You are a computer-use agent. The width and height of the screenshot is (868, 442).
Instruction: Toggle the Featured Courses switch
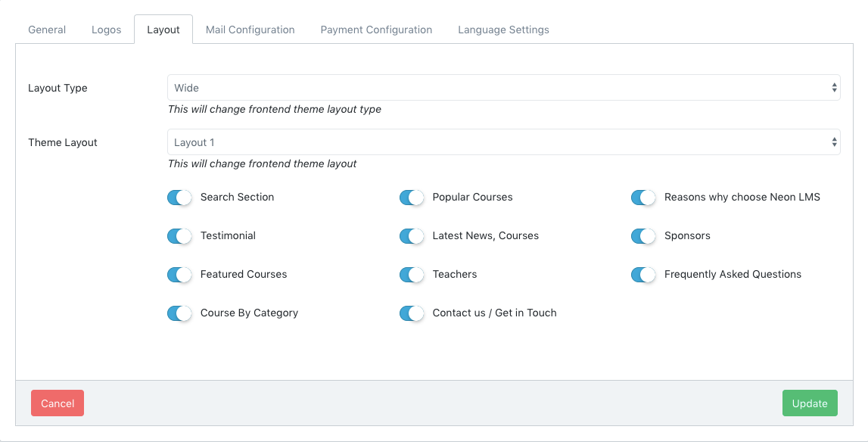point(179,275)
